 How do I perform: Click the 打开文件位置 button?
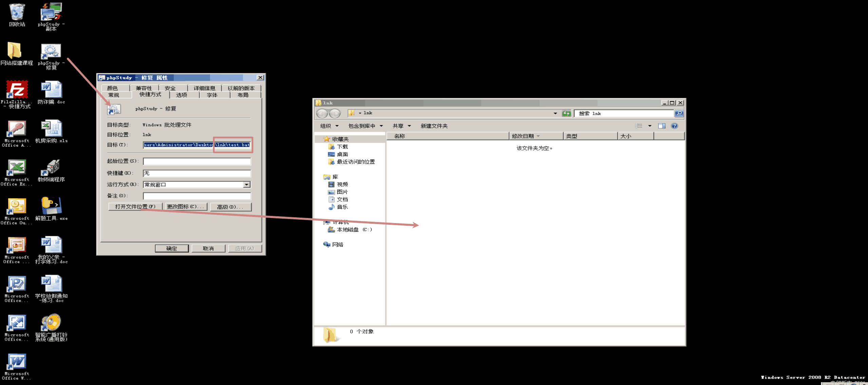135,207
